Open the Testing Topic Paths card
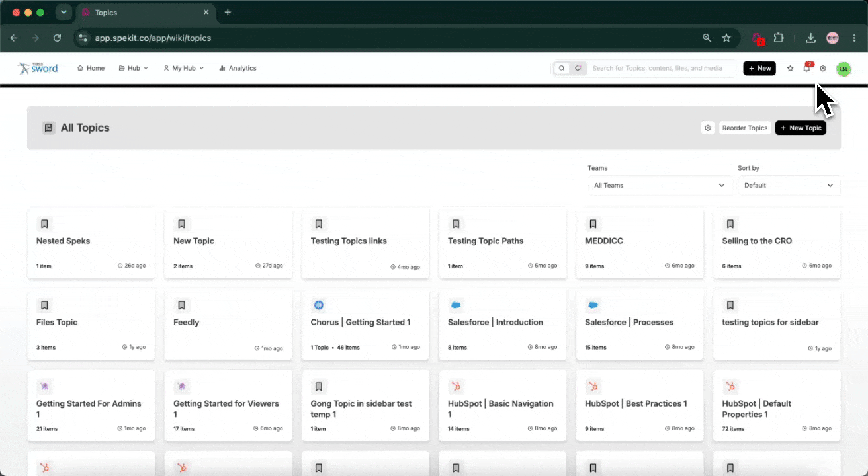 [503, 243]
